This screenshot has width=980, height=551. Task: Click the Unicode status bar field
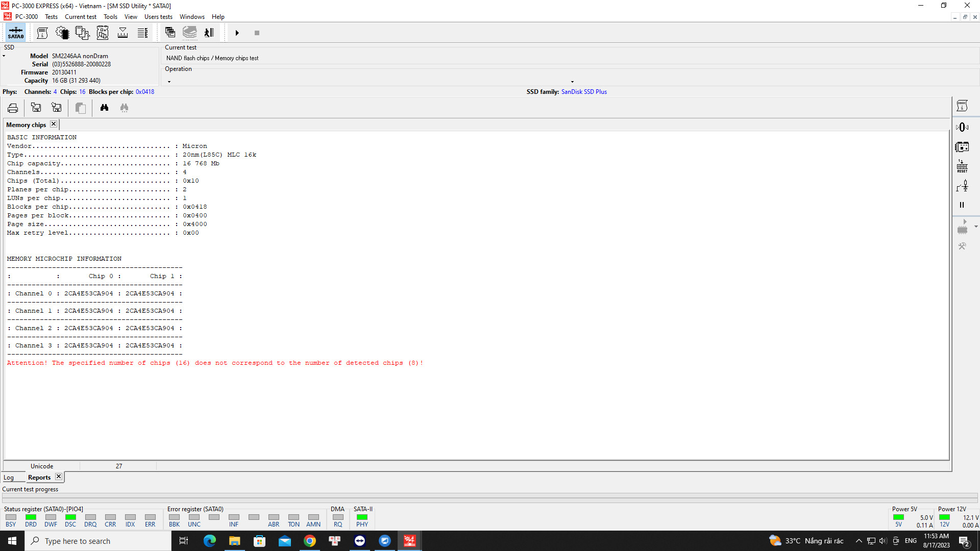42,466
